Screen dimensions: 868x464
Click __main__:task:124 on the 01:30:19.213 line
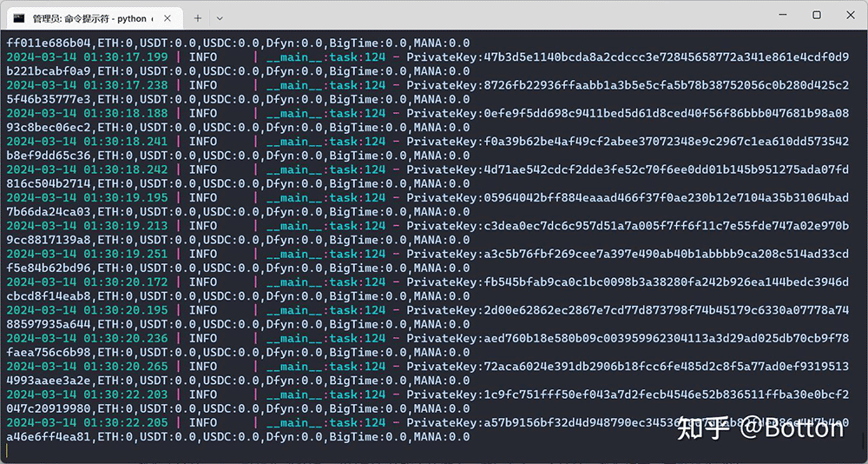coord(325,225)
